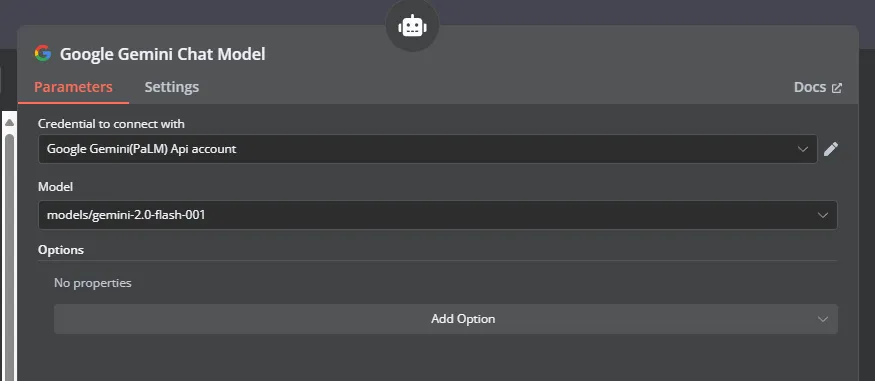Click the Credential to connect with label
The image size is (875, 381).
click(x=111, y=124)
